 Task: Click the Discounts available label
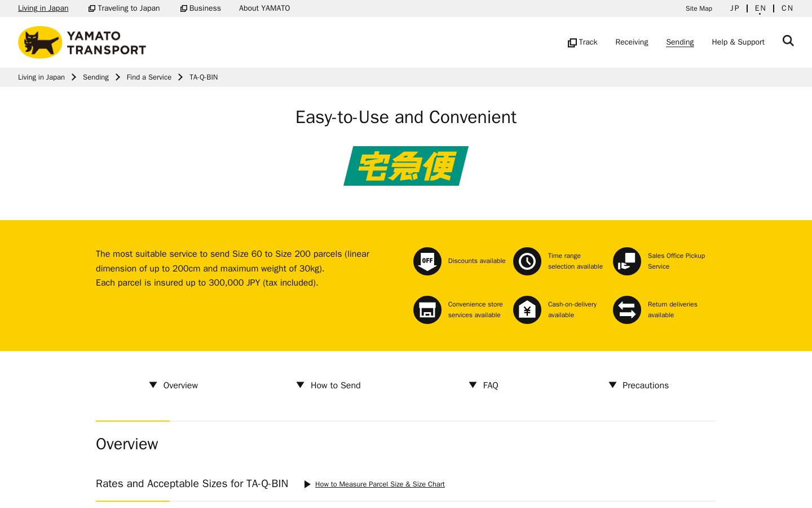pos(477,261)
